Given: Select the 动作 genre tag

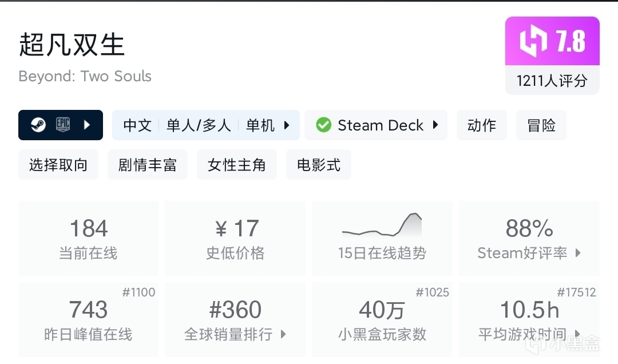Looking at the screenshot, I should point(482,125).
